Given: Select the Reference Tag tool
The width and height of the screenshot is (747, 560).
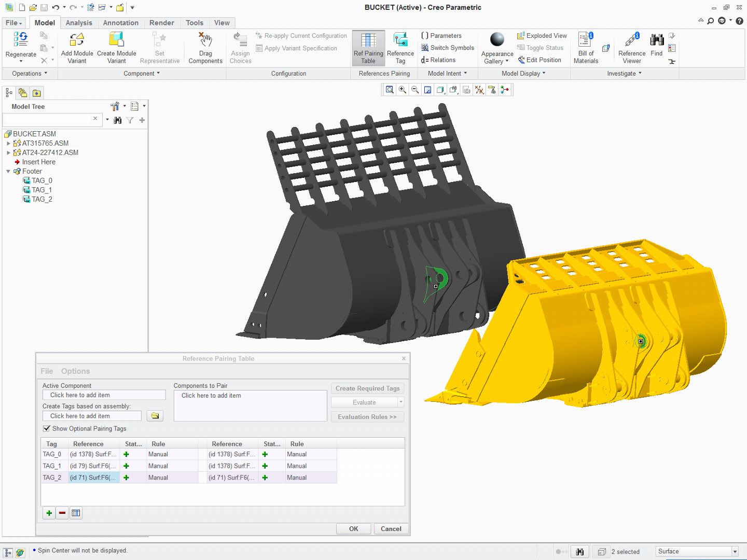Looking at the screenshot, I should 400,48.
